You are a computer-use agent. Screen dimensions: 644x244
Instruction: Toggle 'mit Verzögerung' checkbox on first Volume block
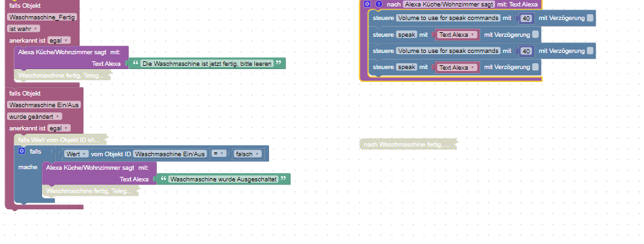pos(590,17)
